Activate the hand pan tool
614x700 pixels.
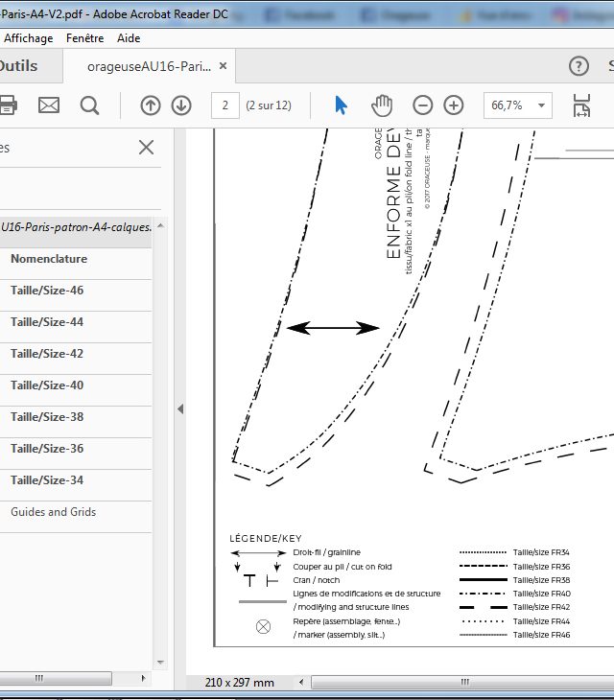(382, 105)
